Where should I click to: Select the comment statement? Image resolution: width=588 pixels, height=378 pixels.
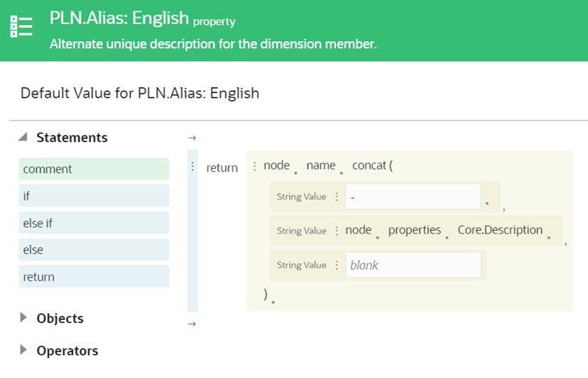pos(94,169)
